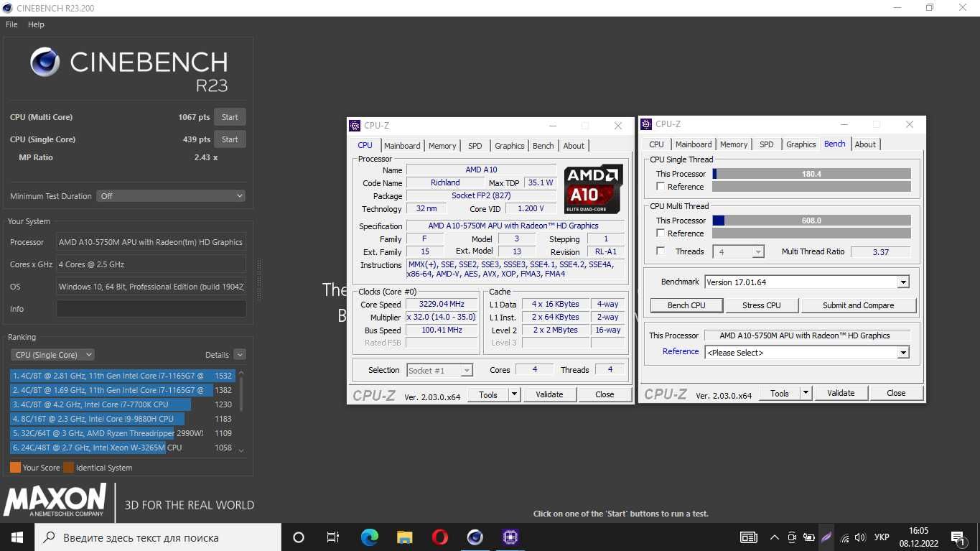Open News and interests tray icon
The height and width of the screenshot is (551, 980).
tap(749, 537)
